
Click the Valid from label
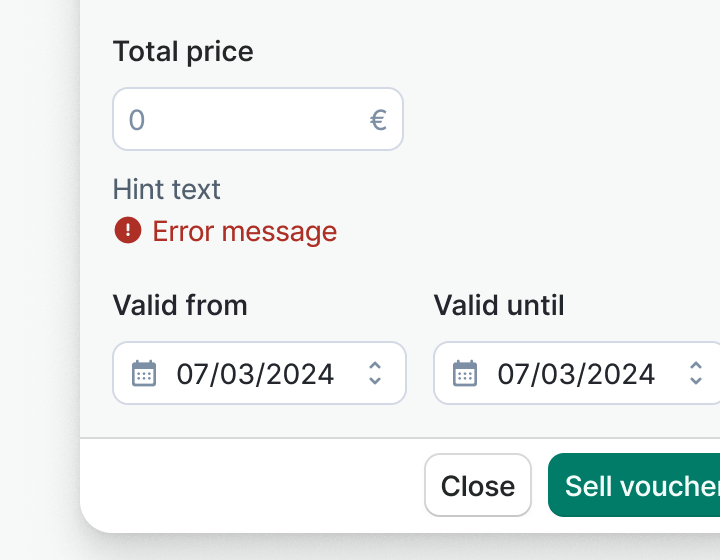pos(180,305)
